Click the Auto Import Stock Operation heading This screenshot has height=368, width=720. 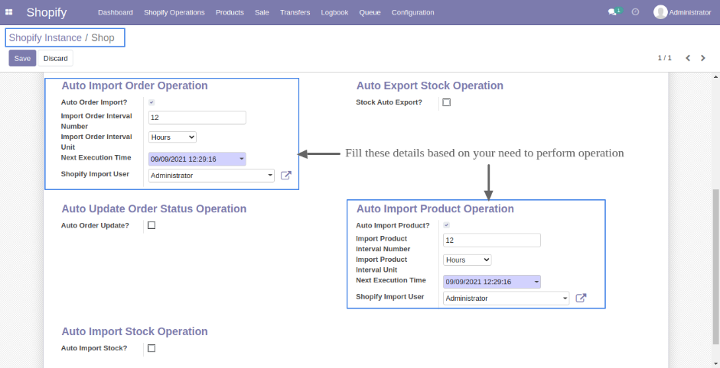[x=135, y=331]
